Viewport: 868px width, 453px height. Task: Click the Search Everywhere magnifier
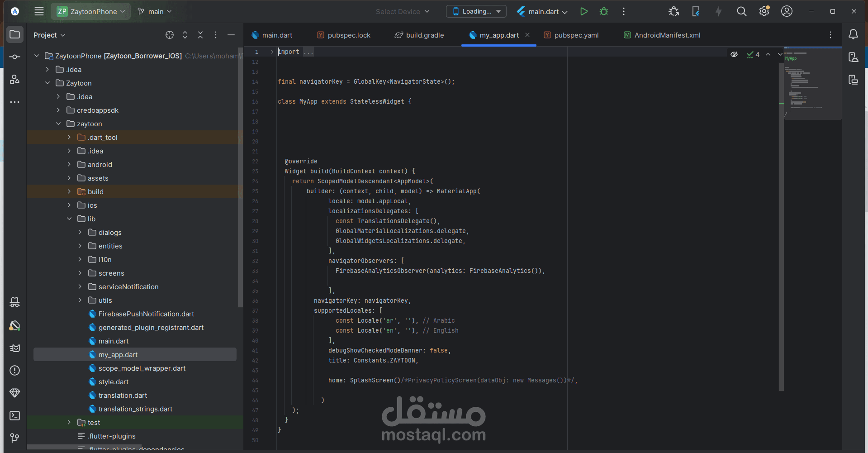[x=741, y=11]
